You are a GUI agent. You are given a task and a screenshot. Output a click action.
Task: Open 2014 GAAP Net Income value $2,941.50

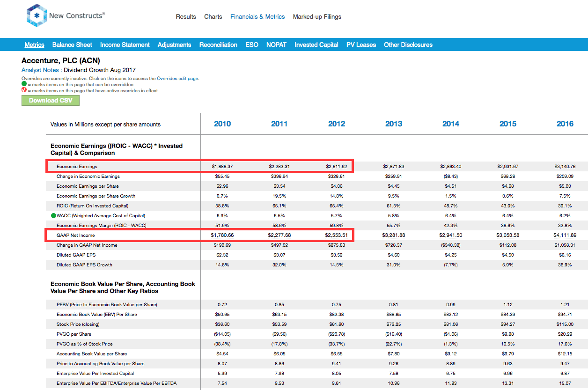[x=451, y=235]
